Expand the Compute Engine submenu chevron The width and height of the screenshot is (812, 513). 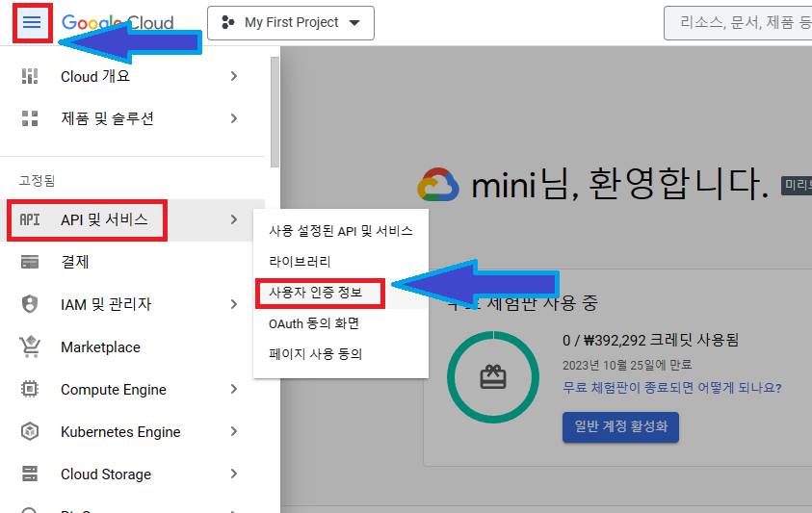[x=234, y=390]
